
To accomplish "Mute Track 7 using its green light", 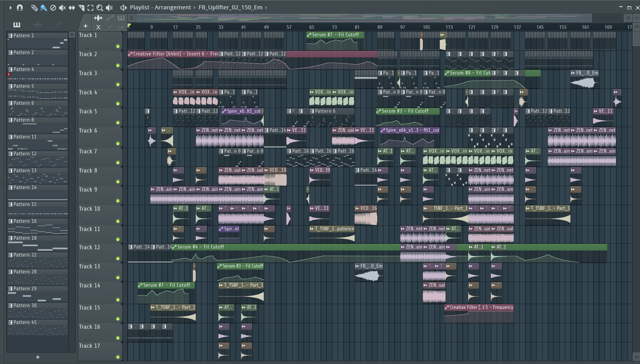I will point(118,162).
